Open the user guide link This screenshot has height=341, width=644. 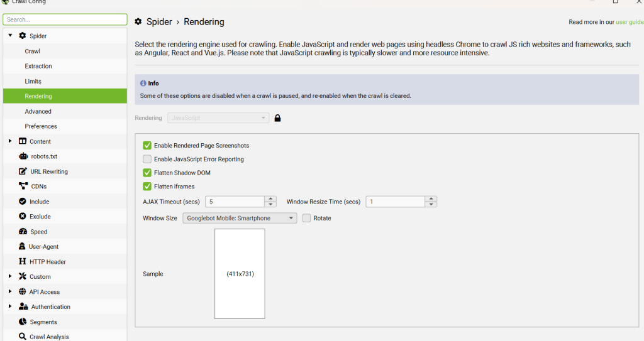click(630, 22)
